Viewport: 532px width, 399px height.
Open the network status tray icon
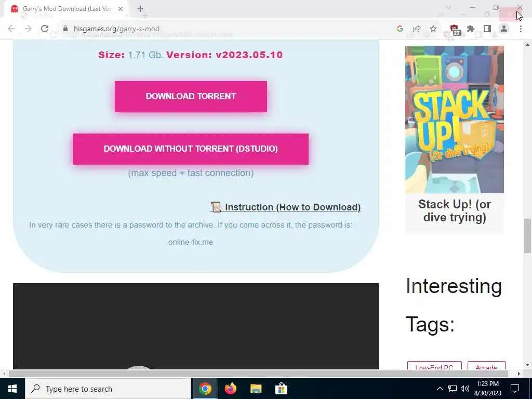pyautogui.click(x=453, y=389)
